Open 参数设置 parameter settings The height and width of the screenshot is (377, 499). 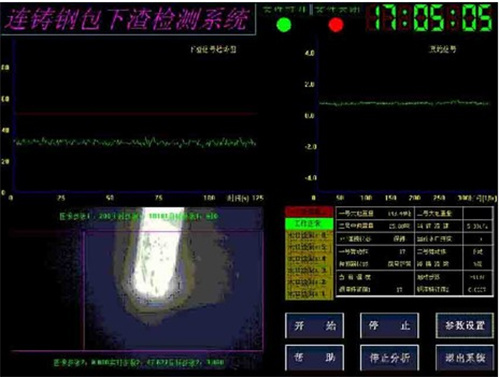[465, 325]
